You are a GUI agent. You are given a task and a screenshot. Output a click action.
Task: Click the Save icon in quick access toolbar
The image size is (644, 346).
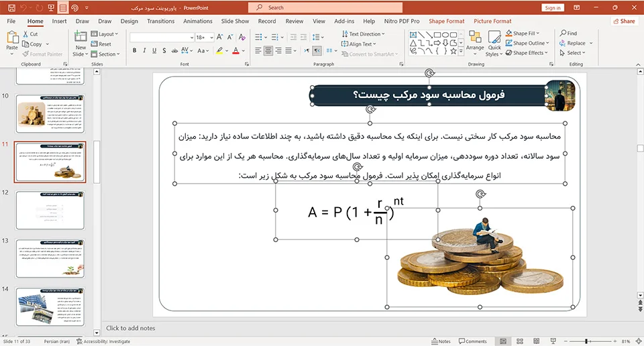11,8
